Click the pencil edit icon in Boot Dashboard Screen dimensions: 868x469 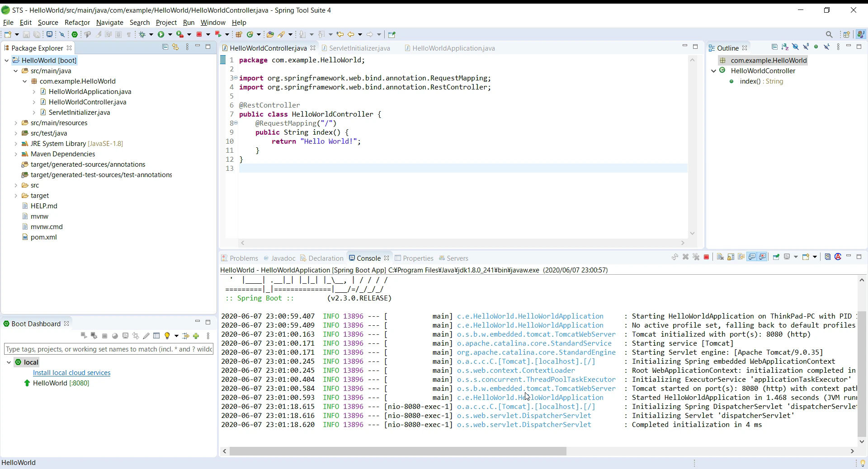[x=146, y=336]
